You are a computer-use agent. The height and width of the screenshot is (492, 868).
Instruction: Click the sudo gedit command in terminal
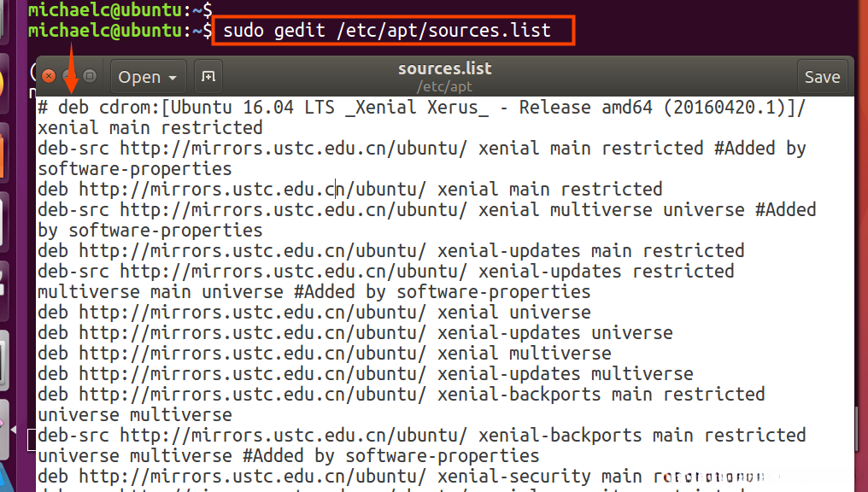click(x=386, y=32)
